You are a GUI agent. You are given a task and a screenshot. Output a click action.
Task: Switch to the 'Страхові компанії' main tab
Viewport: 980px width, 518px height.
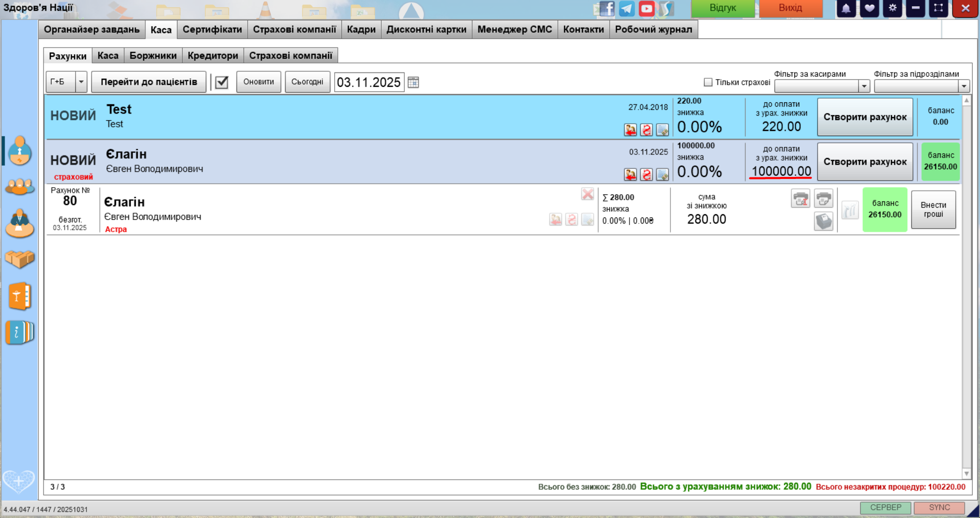click(294, 30)
